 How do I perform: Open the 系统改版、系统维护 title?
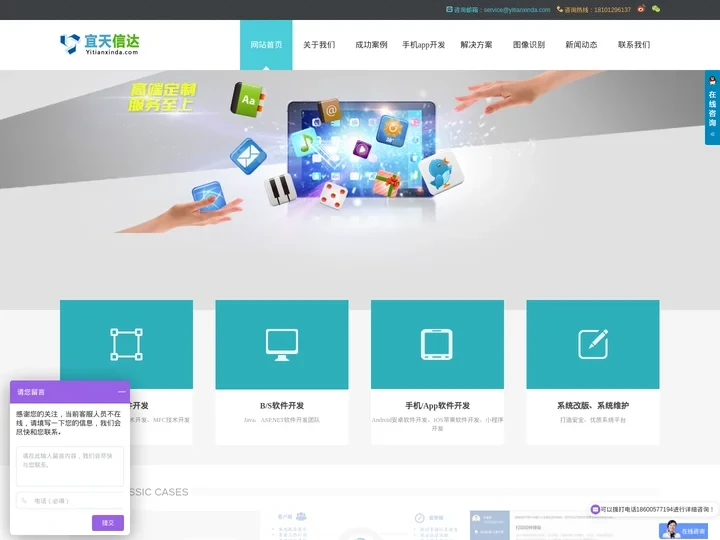[x=593, y=405]
